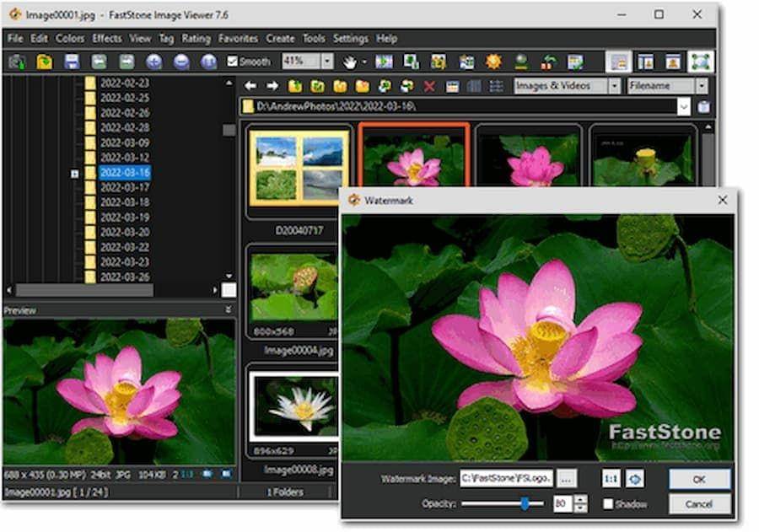This screenshot has width=759, height=532.
Task: Click Cancel in the Watermark dialog
Action: [x=699, y=504]
